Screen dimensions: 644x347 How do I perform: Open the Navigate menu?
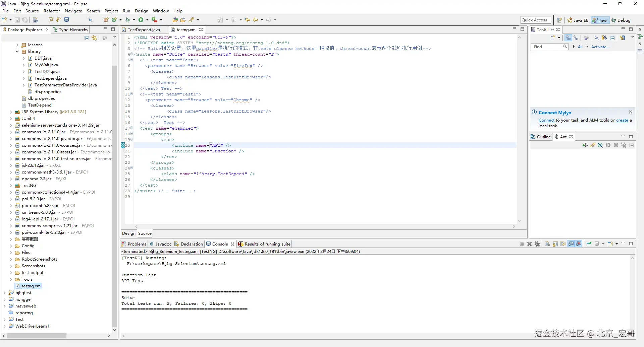pyautogui.click(x=73, y=11)
